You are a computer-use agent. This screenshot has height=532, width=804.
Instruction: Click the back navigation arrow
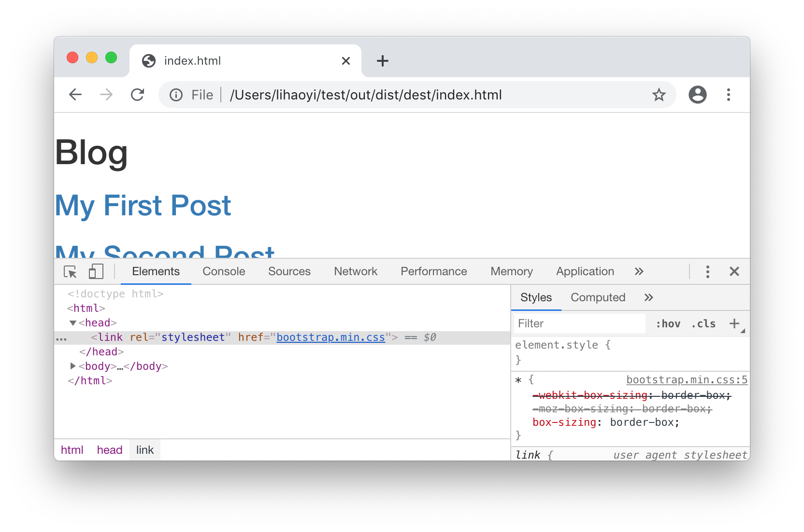75,95
